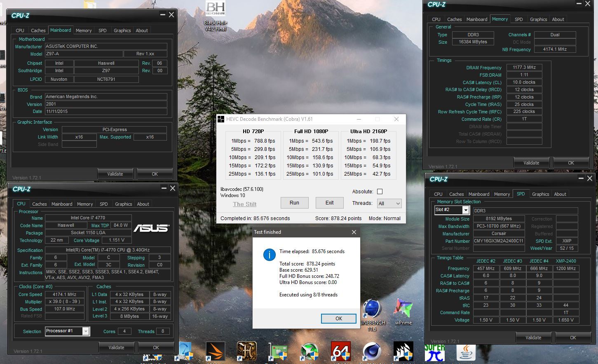
Task: Click Validate in CPU-Z SPD window
Action: tap(533, 338)
